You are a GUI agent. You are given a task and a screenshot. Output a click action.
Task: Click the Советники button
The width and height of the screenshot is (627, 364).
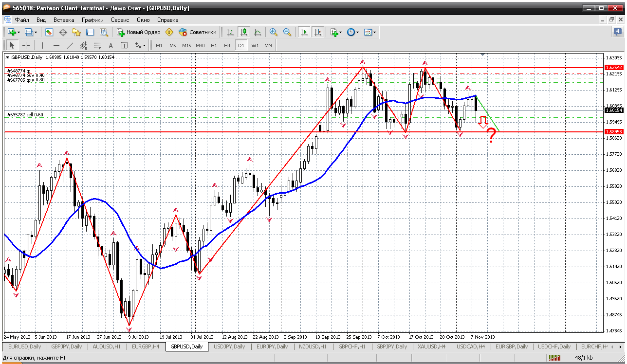(x=198, y=32)
